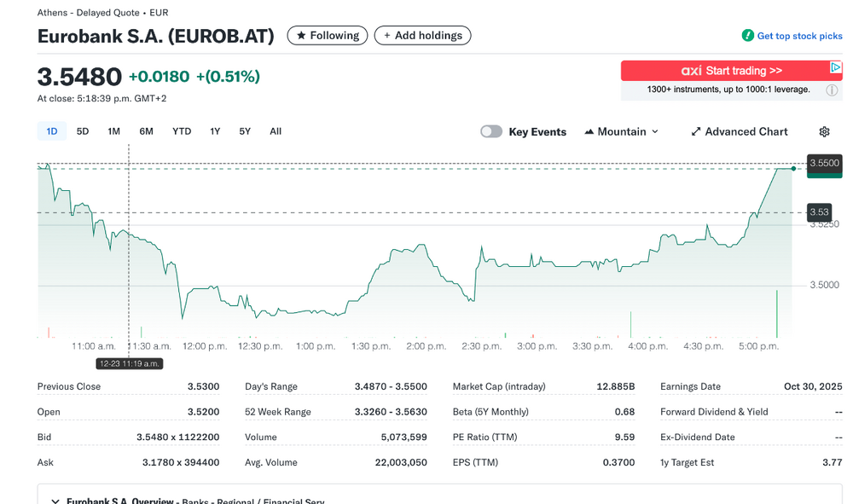Click the 3.5500 price label on chart
This screenshot has height=504, width=853.
coord(824,163)
